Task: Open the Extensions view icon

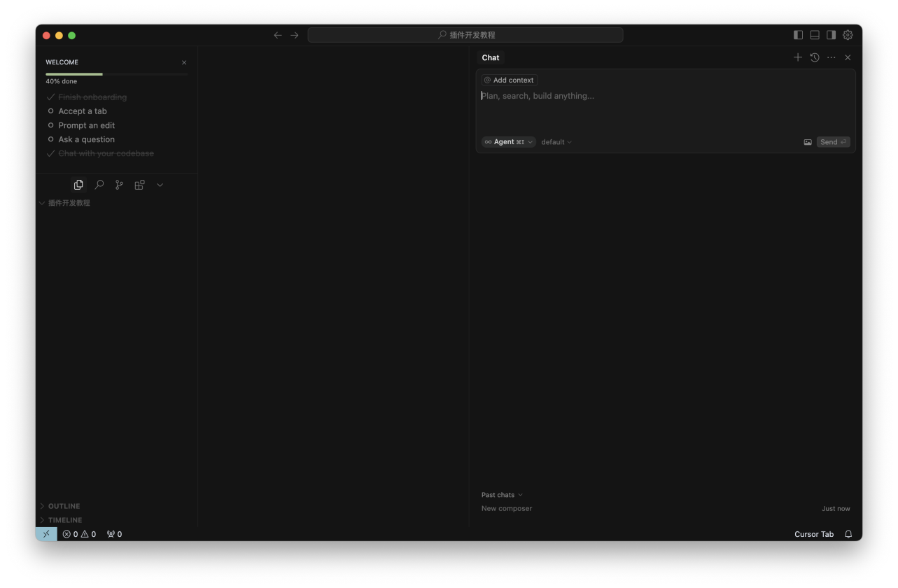Action: pyautogui.click(x=139, y=185)
